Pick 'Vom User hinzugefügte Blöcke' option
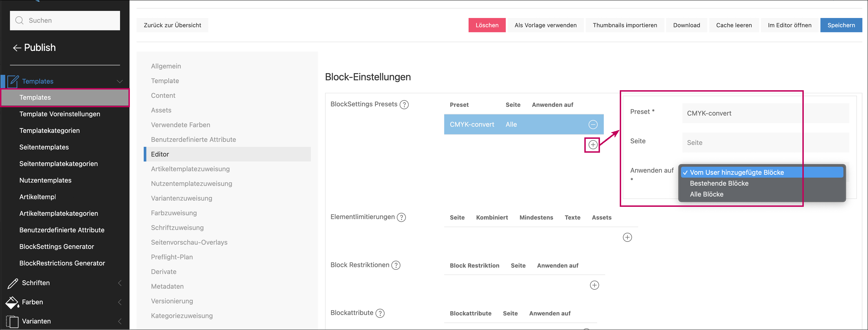 pyautogui.click(x=737, y=172)
